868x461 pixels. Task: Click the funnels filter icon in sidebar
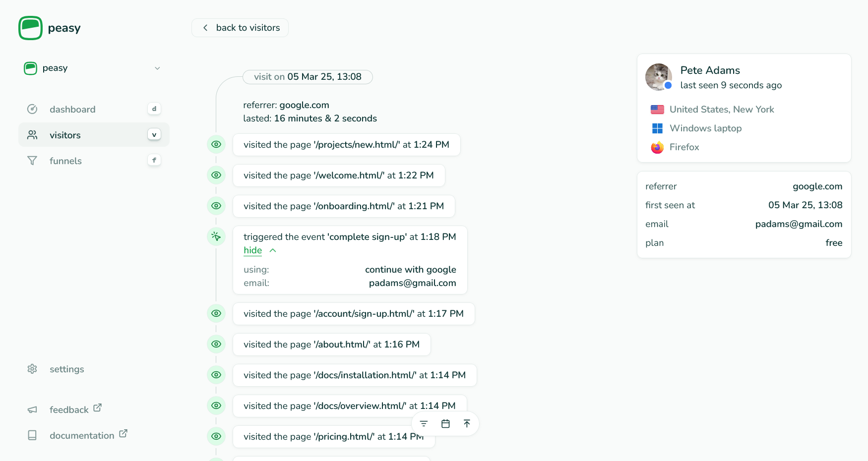click(32, 160)
